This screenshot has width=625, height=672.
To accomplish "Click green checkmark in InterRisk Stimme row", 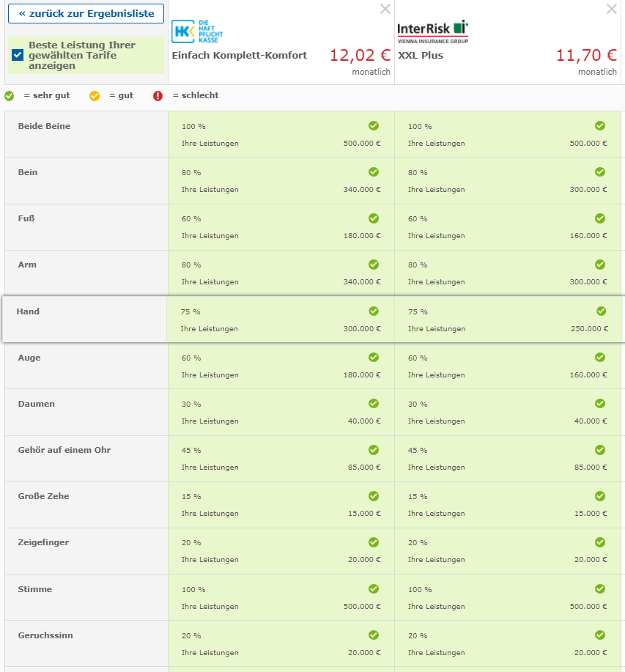I will click(x=600, y=589).
